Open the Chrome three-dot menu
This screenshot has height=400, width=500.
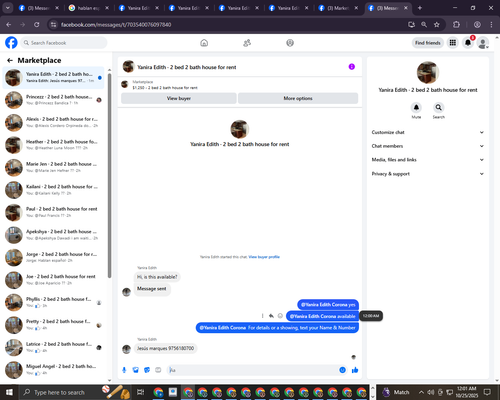click(x=491, y=24)
